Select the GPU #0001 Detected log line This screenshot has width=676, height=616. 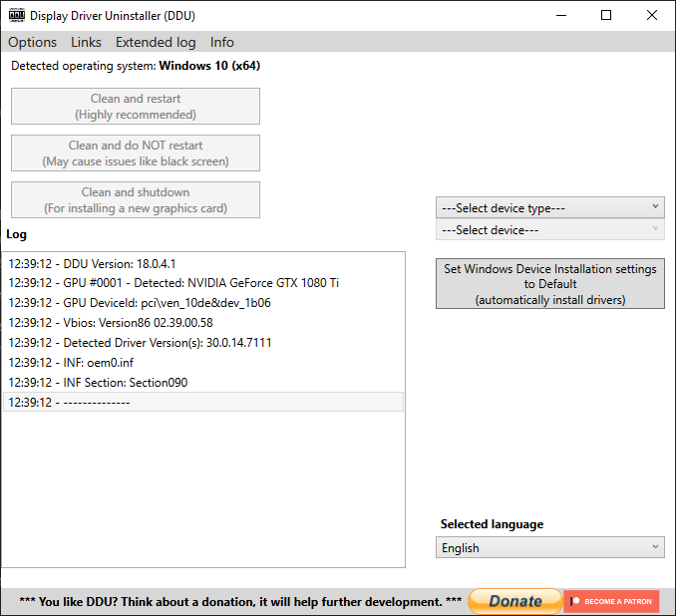click(x=203, y=283)
